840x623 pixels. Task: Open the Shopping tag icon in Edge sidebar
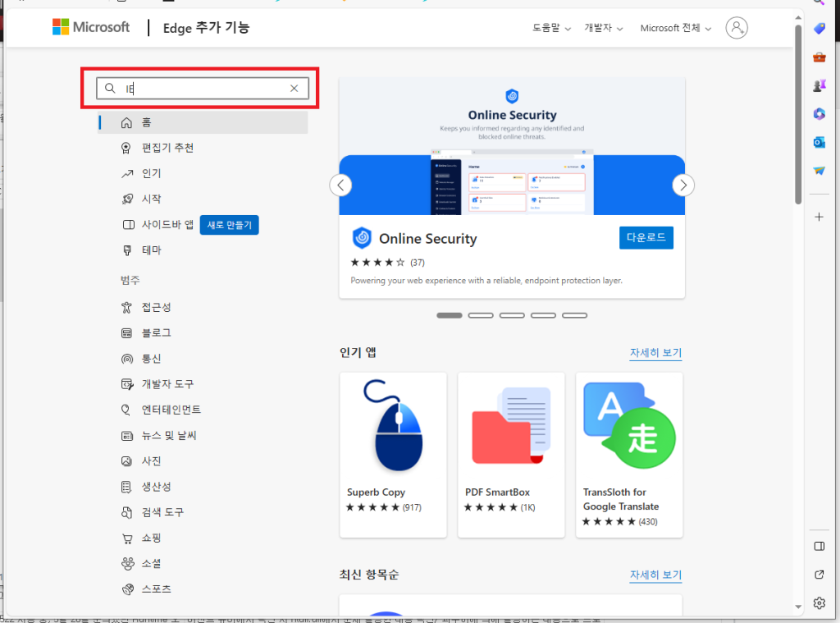(x=819, y=28)
